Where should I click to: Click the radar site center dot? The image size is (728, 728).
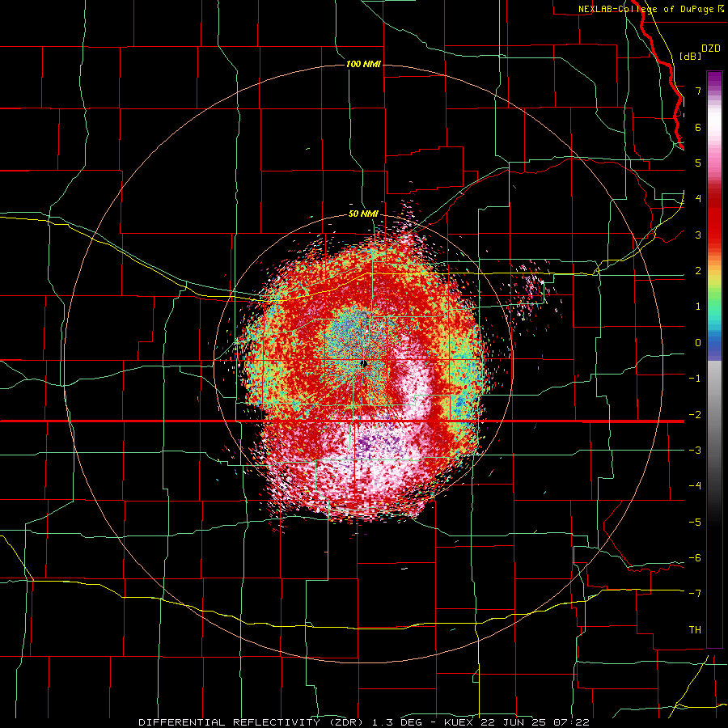[365, 365]
